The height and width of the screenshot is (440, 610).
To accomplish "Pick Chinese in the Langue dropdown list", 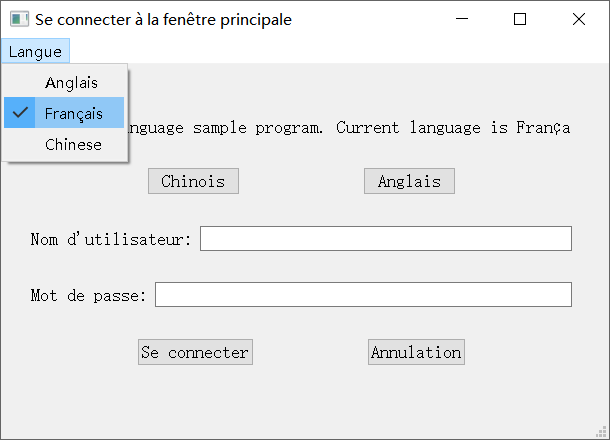I will tap(73, 144).
